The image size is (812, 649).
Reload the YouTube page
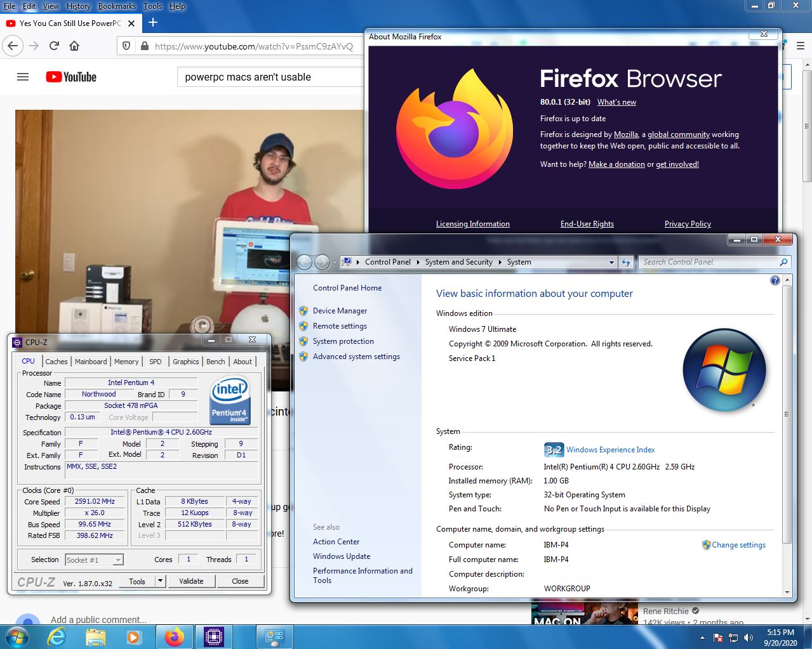coord(54,46)
